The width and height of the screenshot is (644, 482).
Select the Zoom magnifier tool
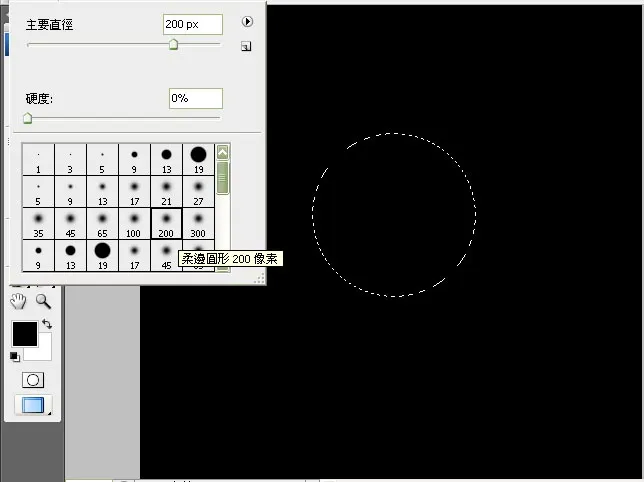tap(43, 301)
